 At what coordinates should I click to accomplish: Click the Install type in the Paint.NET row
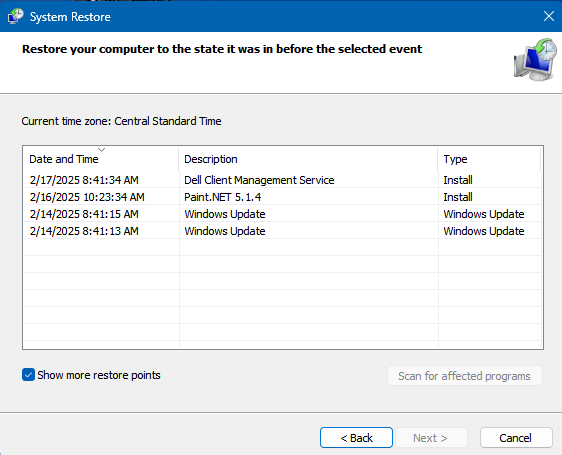coord(458,197)
